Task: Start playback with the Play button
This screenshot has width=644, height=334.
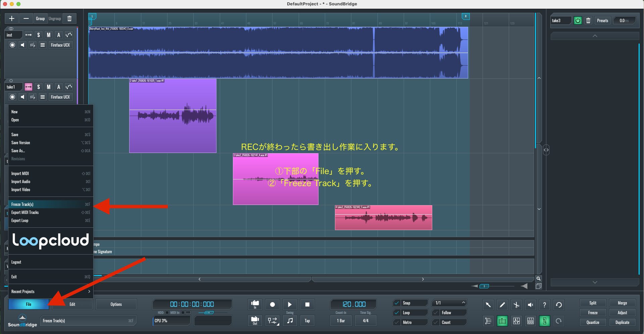Action: click(x=290, y=304)
